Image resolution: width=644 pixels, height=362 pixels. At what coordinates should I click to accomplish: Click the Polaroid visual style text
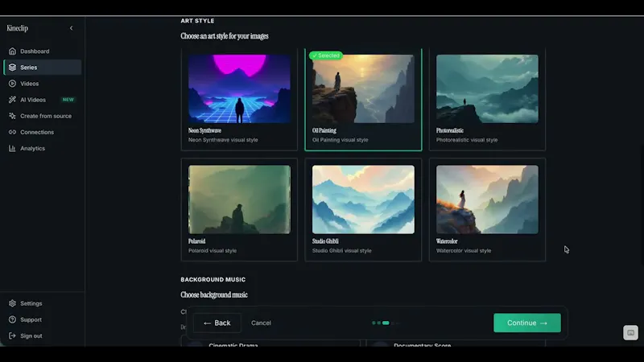pyautogui.click(x=213, y=251)
